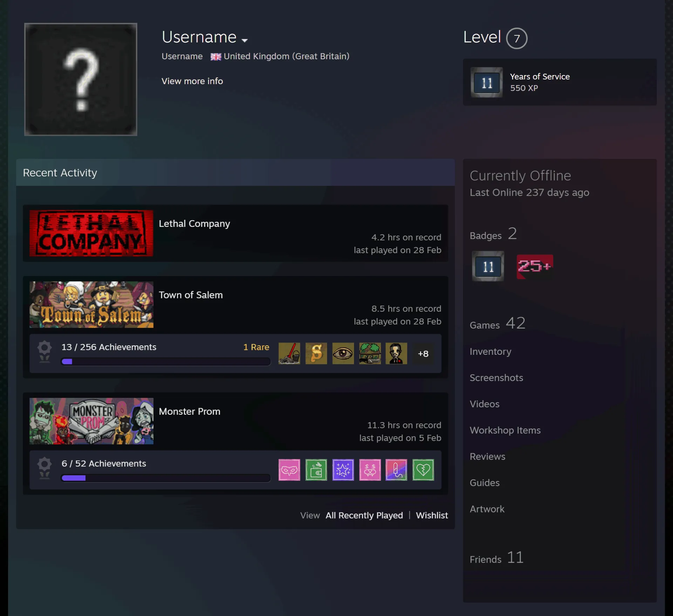Click the pink mask achievement icon
673x616 pixels.
(x=289, y=470)
